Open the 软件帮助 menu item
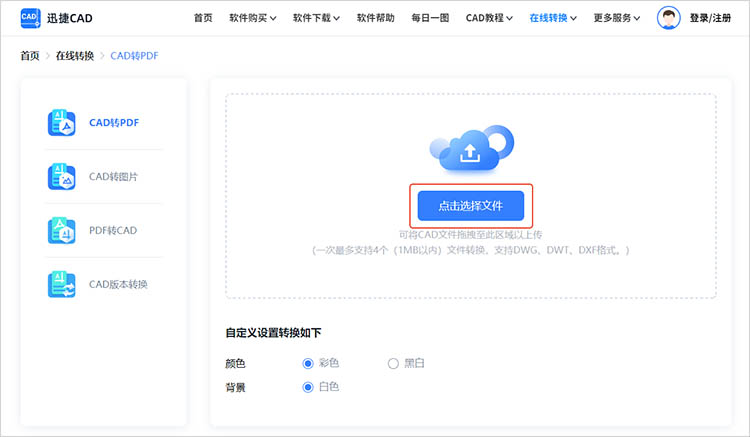The image size is (750, 437). pos(375,18)
